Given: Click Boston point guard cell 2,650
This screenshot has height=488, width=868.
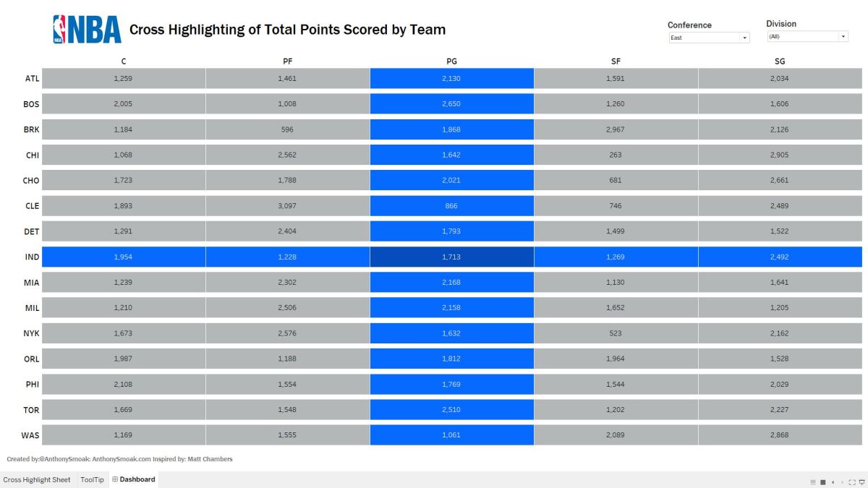Looking at the screenshot, I should [x=451, y=104].
